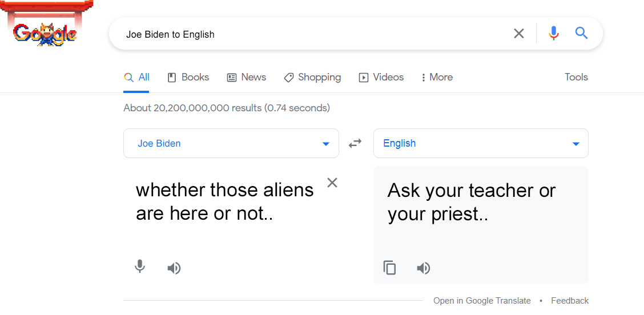The image size is (644, 315).
Task: Open the English target language dropdown
Action: [481, 143]
